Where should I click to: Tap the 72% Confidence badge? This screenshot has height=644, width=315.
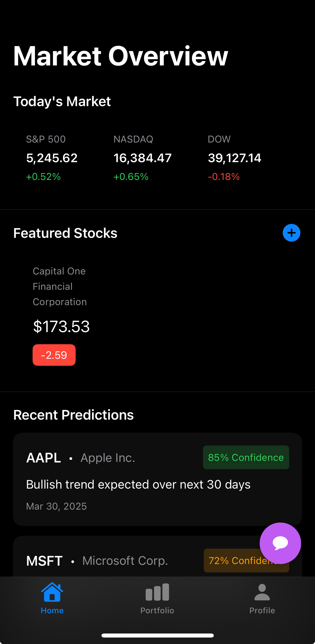pos(246,561)
